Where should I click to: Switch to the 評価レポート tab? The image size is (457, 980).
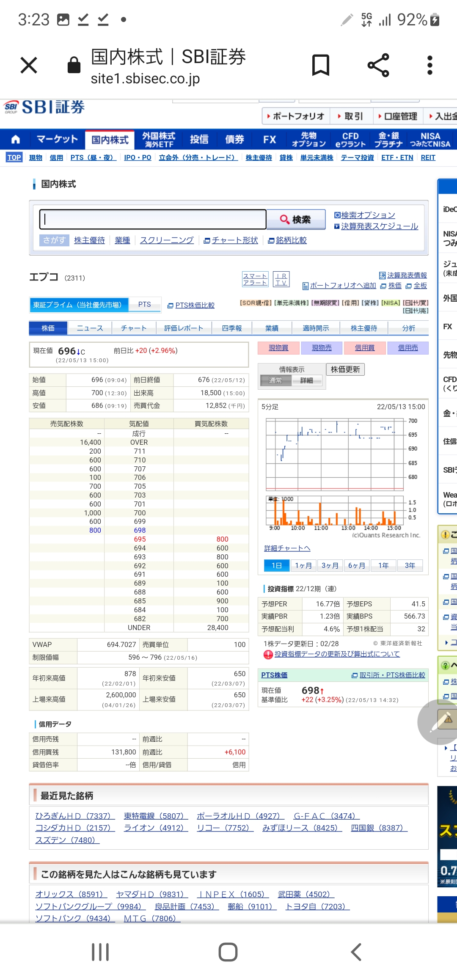(184, 328)
